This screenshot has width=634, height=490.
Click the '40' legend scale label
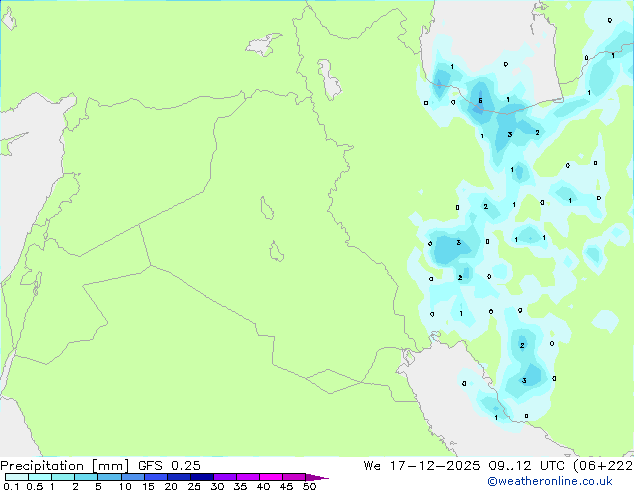tap(263, 486)
